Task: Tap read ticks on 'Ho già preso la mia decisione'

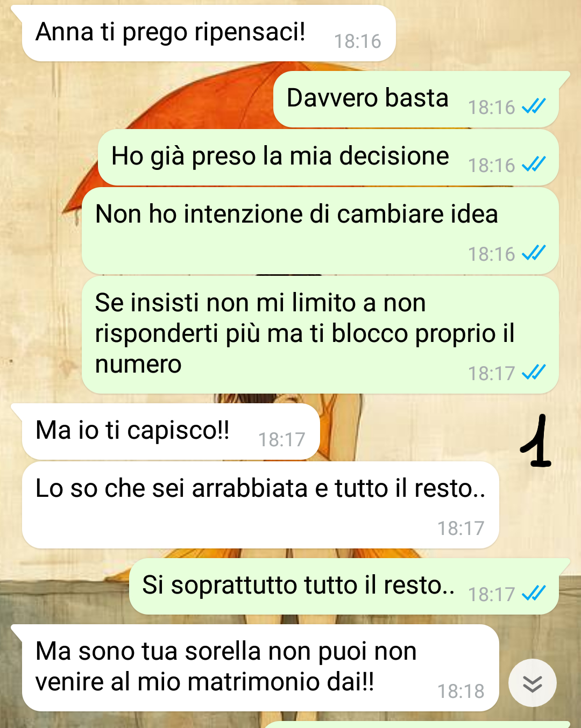Action: tap(534, 164)
